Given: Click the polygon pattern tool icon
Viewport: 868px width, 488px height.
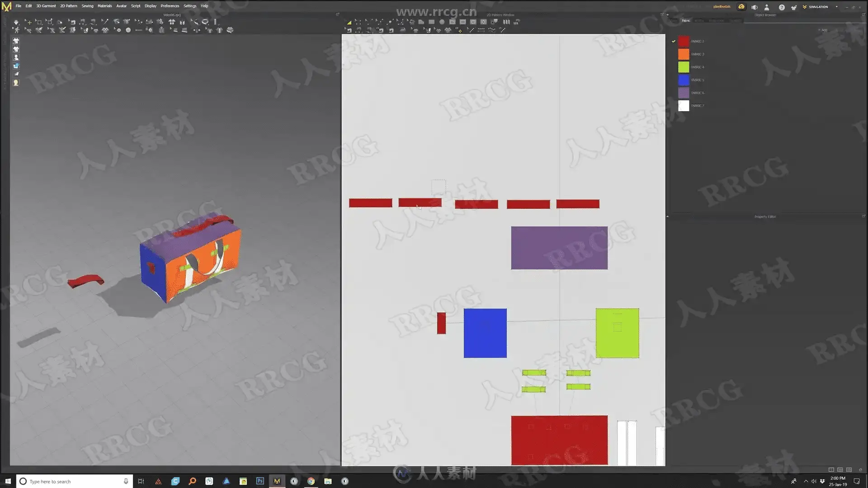Looking at the screenshot, I should pos(421,22).
